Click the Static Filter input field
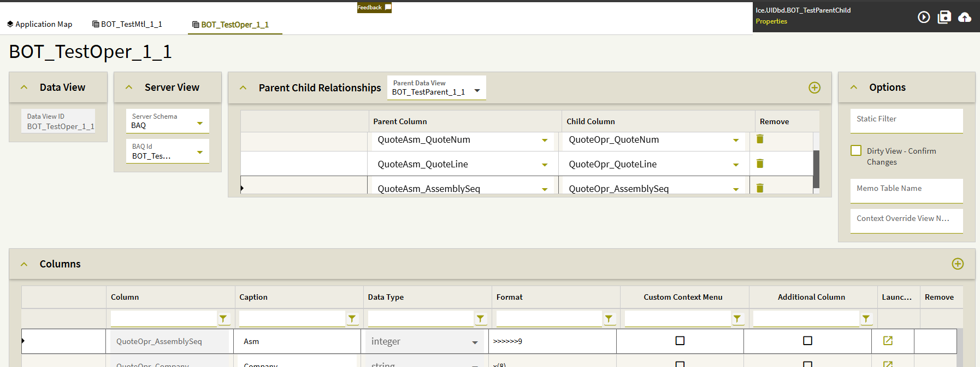980x367 pixels. 906,121
